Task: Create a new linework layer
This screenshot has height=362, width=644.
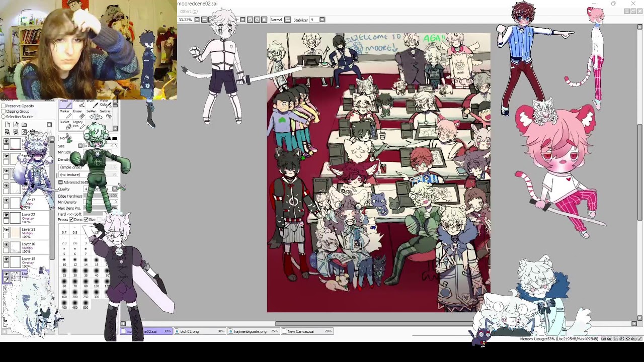Action: click(16, 124)
